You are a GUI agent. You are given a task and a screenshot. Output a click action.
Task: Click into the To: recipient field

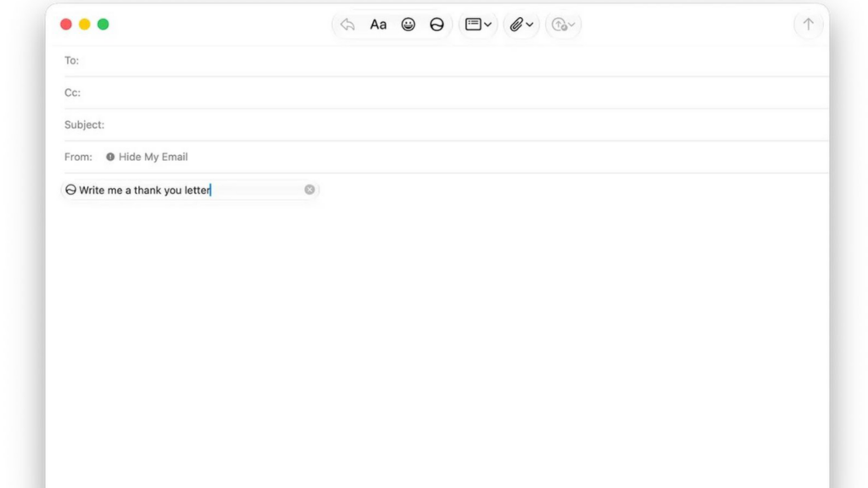[454, 60]
